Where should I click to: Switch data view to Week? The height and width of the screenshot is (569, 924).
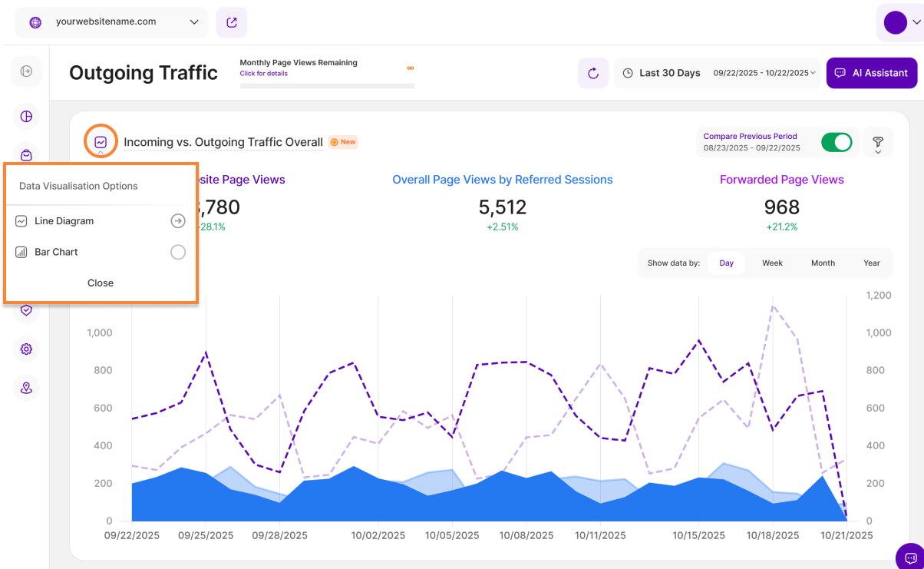pos(772,263)
